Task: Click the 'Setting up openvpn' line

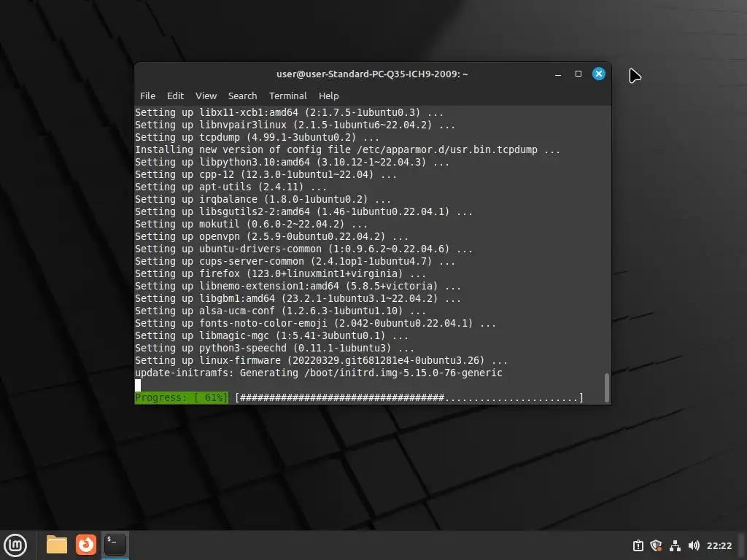Action: 271,237
